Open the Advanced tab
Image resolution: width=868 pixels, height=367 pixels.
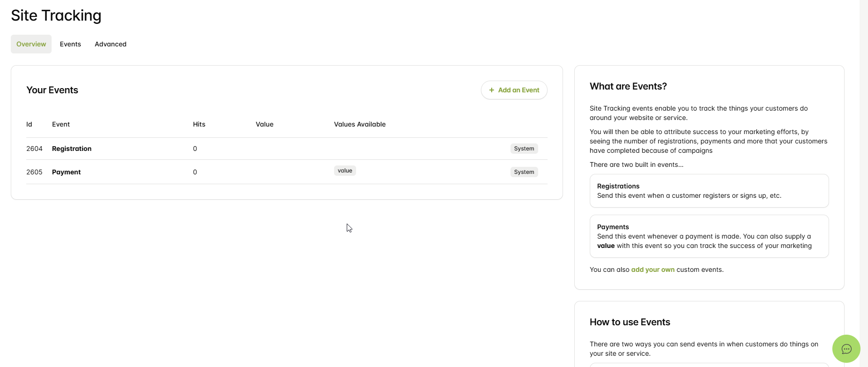point(111,44)
